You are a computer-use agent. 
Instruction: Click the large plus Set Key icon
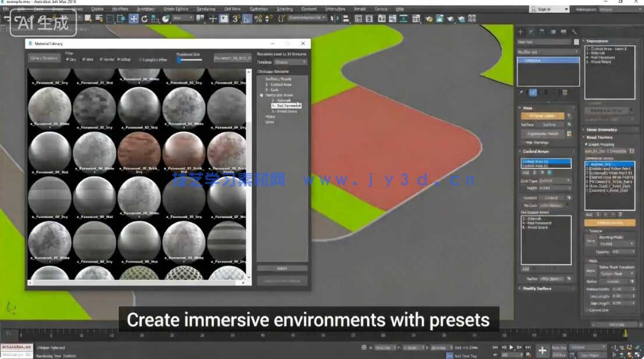click(542, 350)
